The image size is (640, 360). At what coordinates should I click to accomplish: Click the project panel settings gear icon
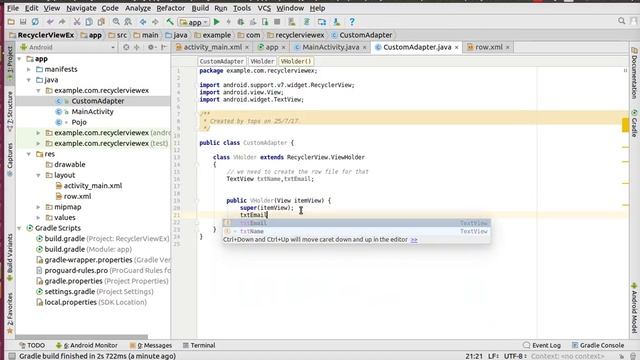pyautogui.click(x=151, y=47)
